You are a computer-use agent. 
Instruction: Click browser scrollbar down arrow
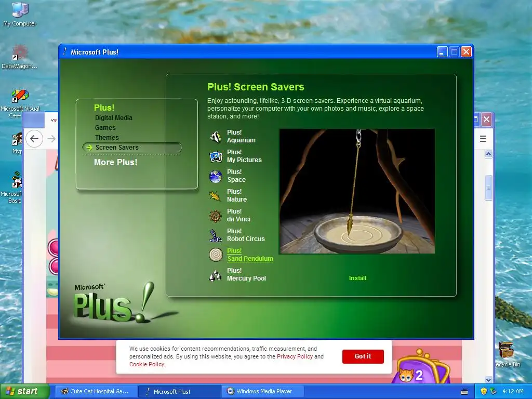click(x=488, y=380)
